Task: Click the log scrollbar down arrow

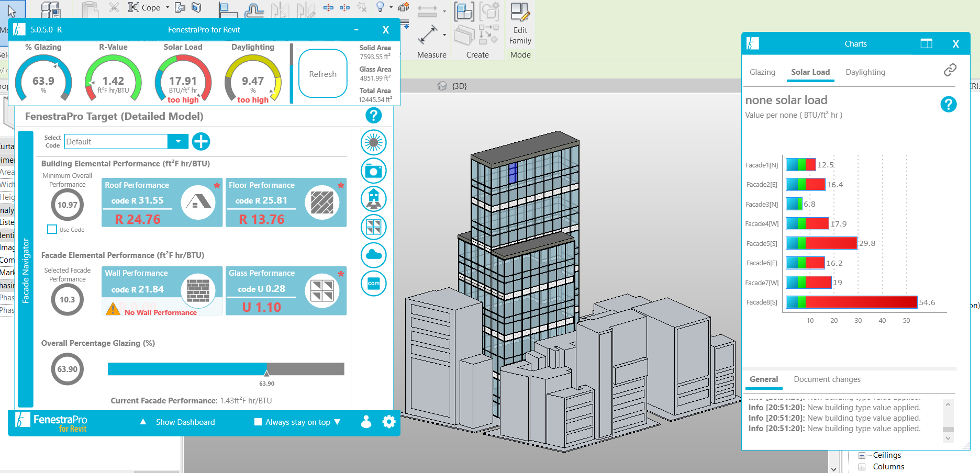Action: (x=948, y=438)
